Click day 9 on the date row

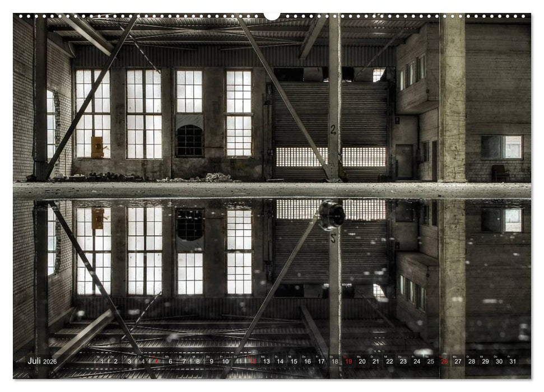[x=211, y=362]
